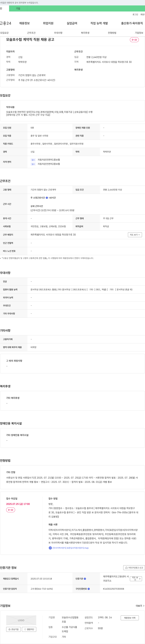Click the 수산물 가공식품 도매업 industry text
145x644 pixels.
click(69, 629)
